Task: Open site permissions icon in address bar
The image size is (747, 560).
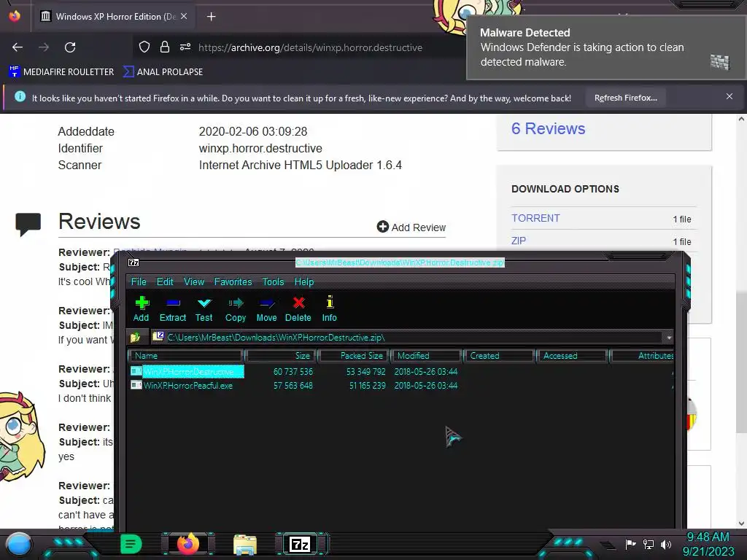Action: [x=185, y=47]
